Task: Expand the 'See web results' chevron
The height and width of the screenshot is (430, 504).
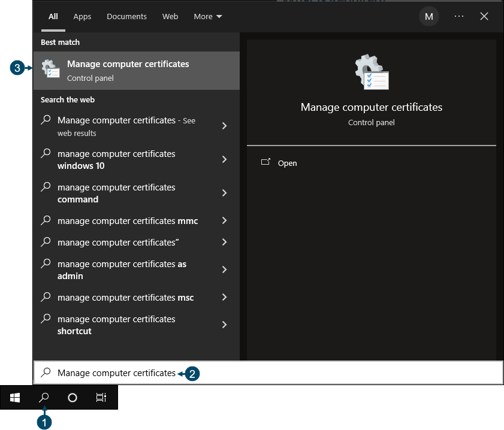Action: (x=224, y=126)
